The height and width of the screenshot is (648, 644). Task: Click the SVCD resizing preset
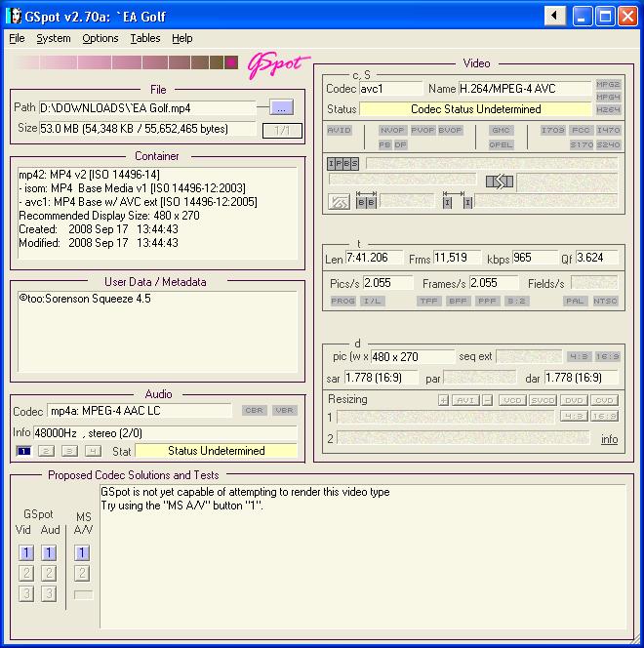pyautogui.click(x=543, y=400)
